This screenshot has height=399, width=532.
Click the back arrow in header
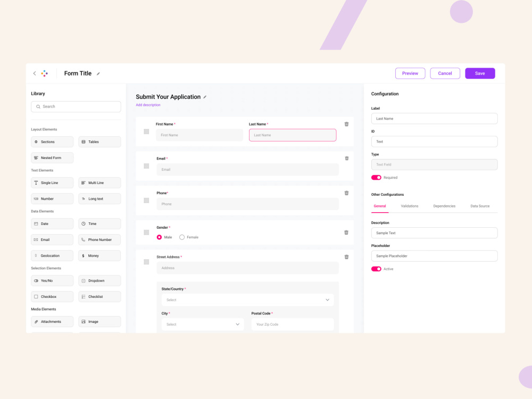(x=35, y=73)
